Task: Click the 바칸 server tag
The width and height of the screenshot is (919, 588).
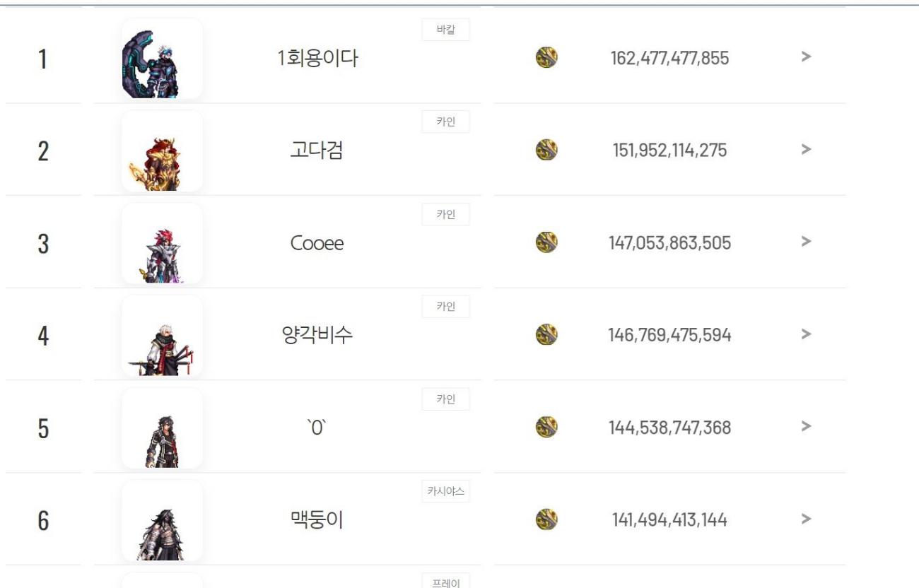Action: [x=446, y=30]
